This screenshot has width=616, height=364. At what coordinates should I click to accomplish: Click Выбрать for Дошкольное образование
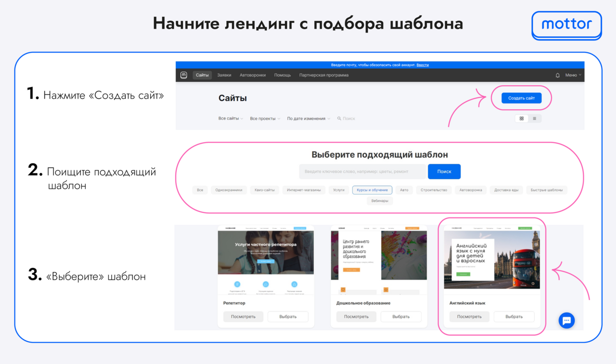coord(401,317)
